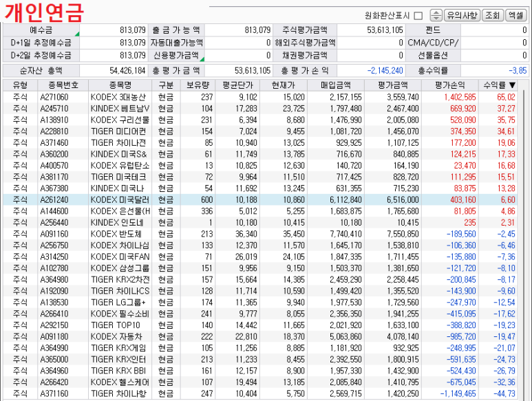The width and height of the screenshot is (532, 401).
Task: Select the KODEX 반도체 row
Action: [260, 235]
